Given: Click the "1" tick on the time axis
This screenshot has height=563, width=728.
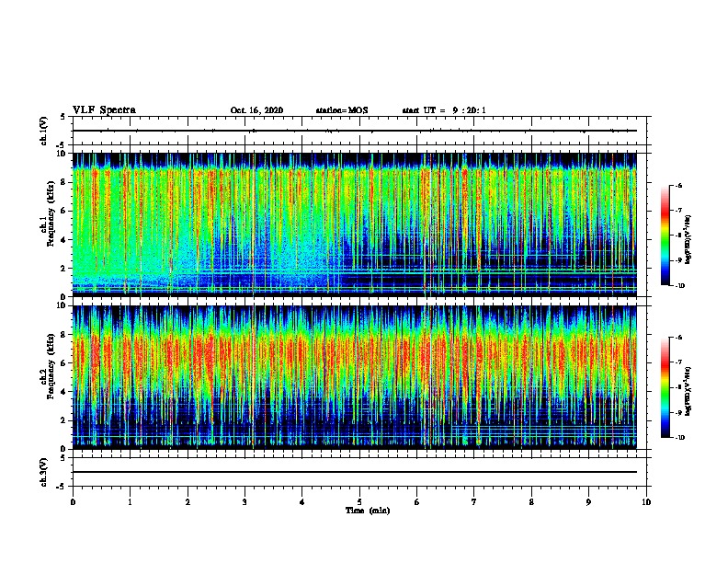Looking at the screenshot, I should click(x=130, y=502).
